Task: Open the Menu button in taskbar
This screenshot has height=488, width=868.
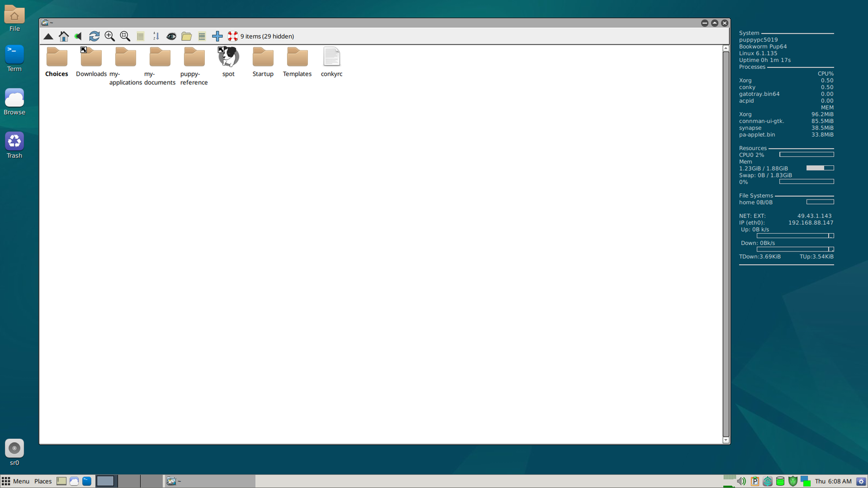Action: [16, 481]
